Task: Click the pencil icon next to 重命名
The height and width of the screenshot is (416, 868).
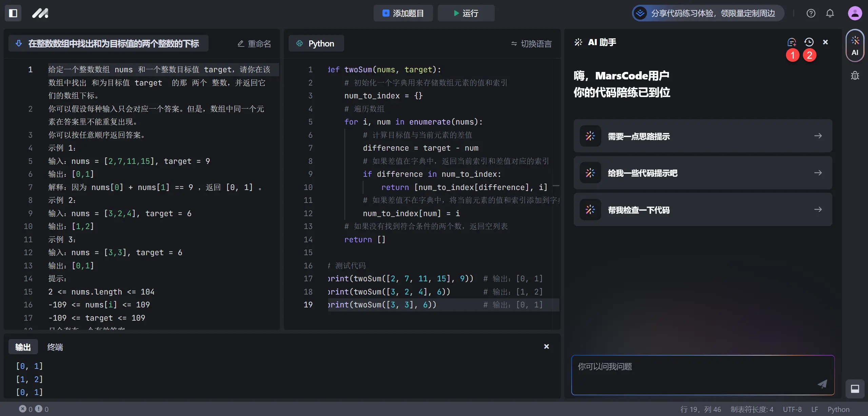Action: coord(241,43)
